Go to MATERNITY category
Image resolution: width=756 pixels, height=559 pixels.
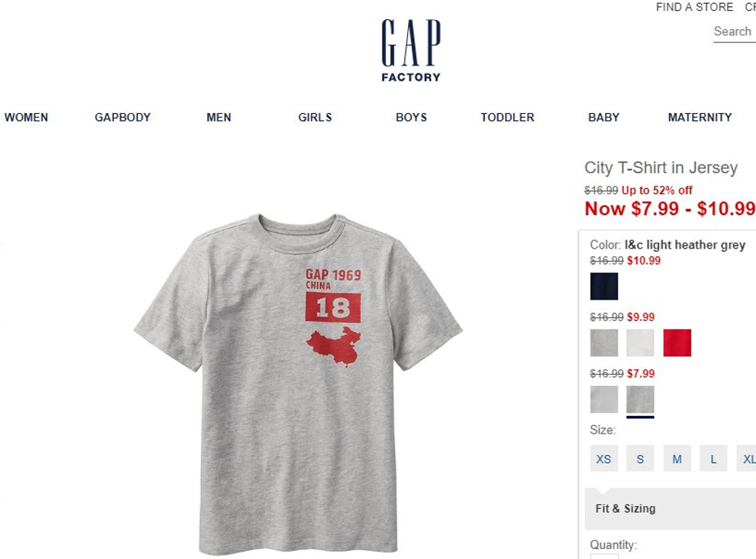pyautogui.click(x=700, y=117)
